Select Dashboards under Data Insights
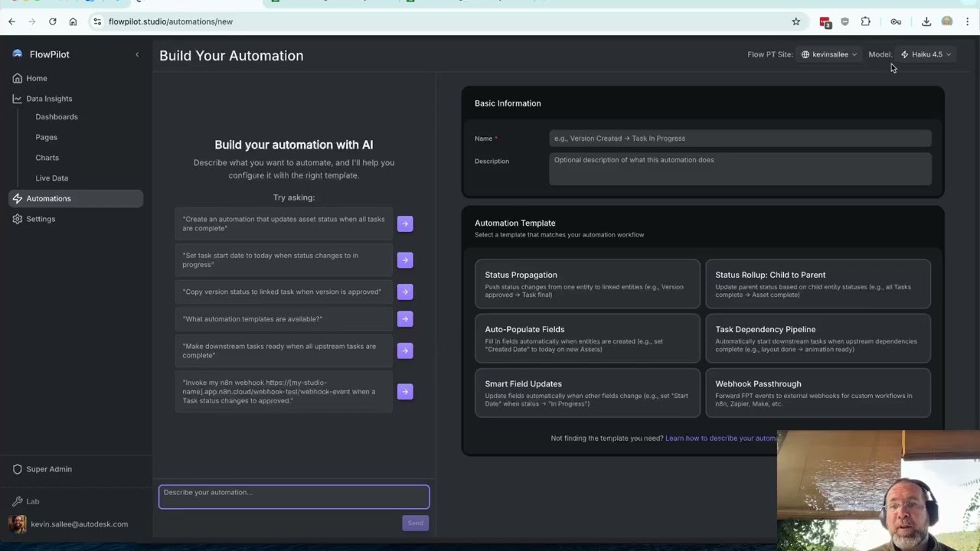This screenshot has width=980, height=551. click(x=56, y=116)
